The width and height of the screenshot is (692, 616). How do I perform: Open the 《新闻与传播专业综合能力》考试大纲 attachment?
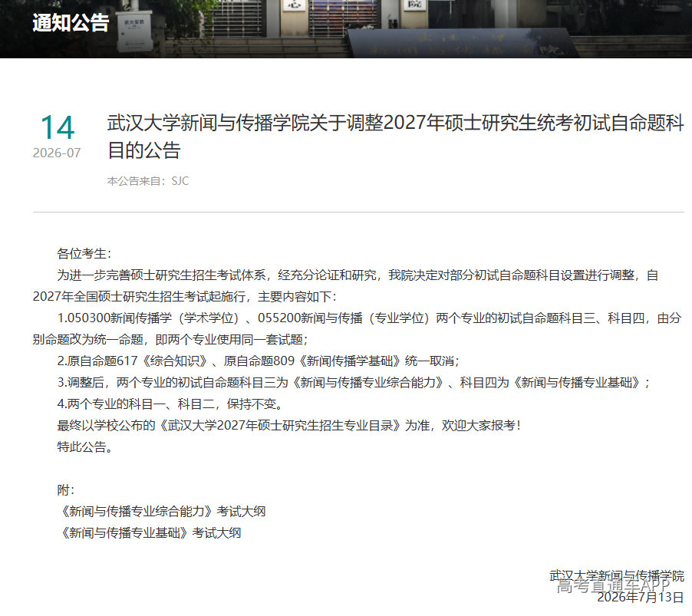162,512
